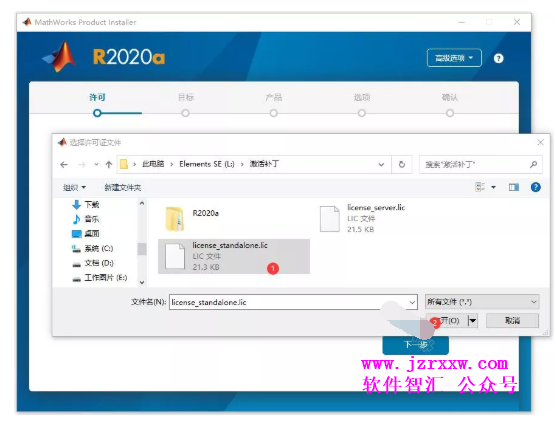Click the open button split arrow
556x429 pixels.
[473, 321]
